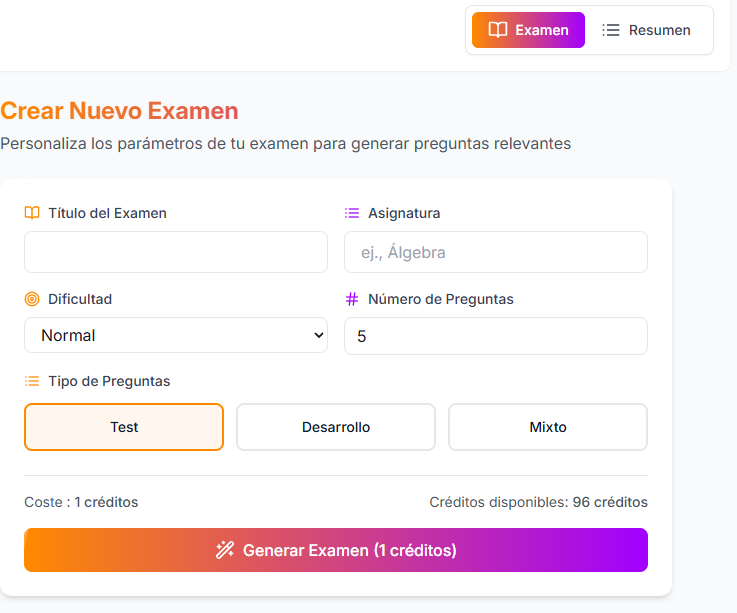Click the Número de Preguntas field showing 5
The height and width of the screenshot is (613, 737).
pos(496,336)
